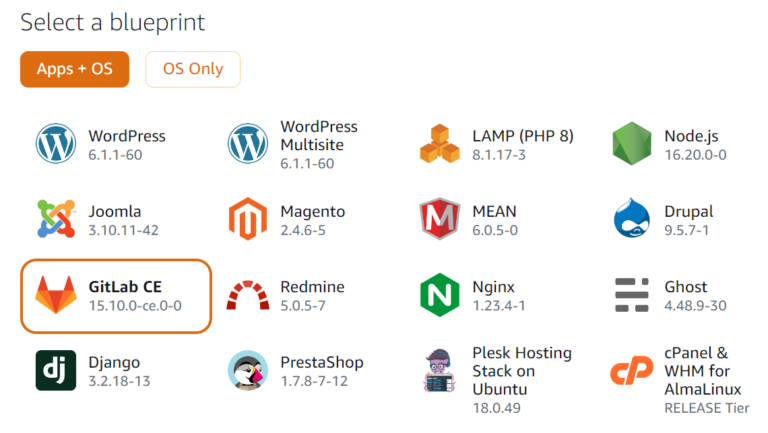Choose the Plesk Hosting Stack icon
Screen dimensions: 768x433
point(440,371)
